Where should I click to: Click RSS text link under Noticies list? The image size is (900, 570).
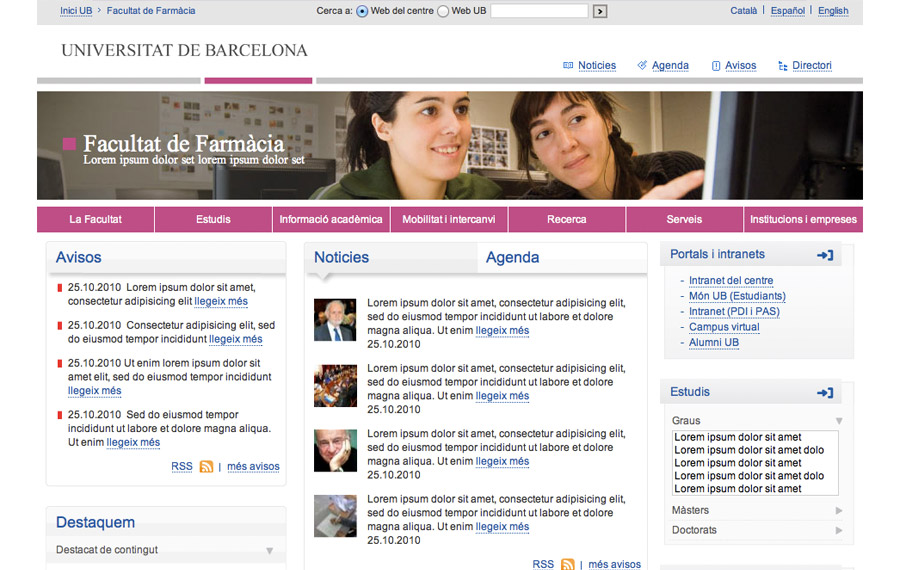coord(543,564)
